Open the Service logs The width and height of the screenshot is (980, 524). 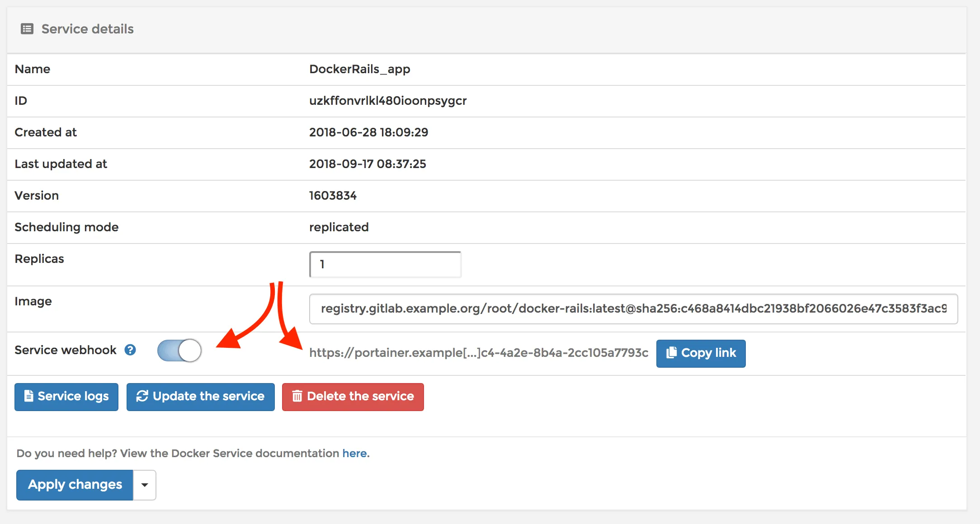[66, 396]
